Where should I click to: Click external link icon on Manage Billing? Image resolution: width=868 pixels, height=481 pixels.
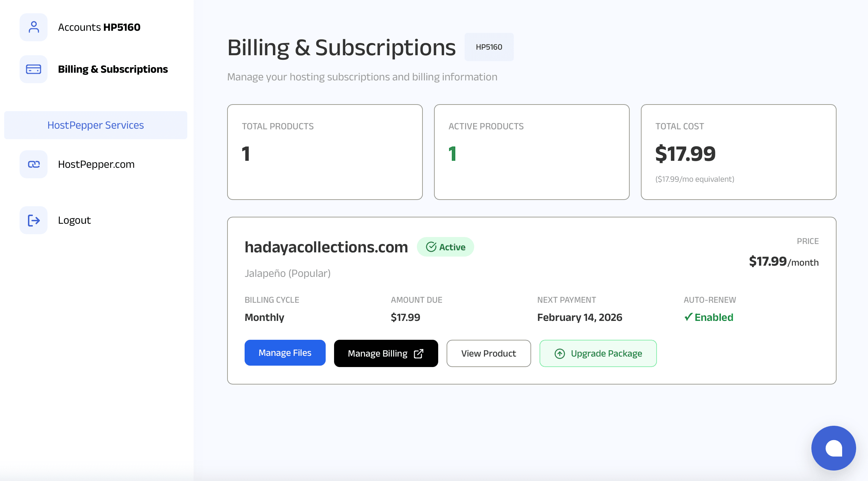coord(419,354)
